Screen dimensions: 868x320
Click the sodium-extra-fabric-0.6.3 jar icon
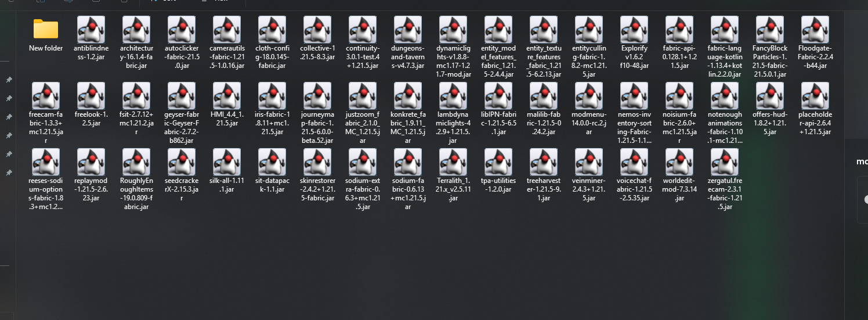[363, 162]
